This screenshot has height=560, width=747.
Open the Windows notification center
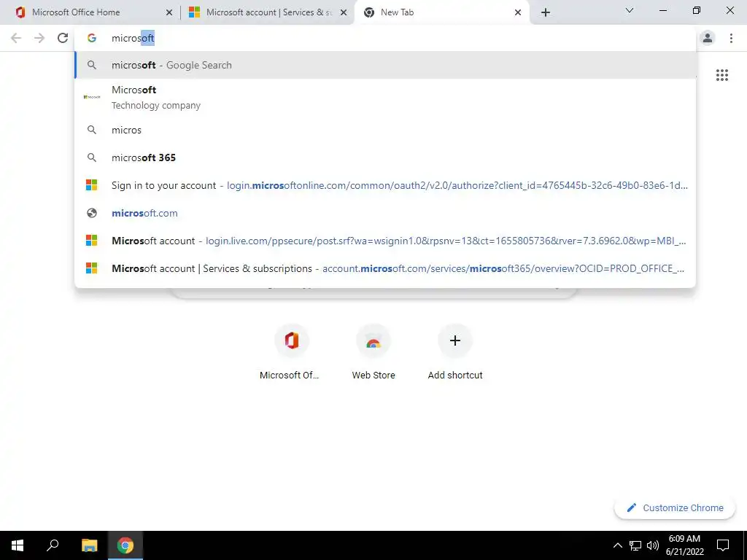point(723,545)
